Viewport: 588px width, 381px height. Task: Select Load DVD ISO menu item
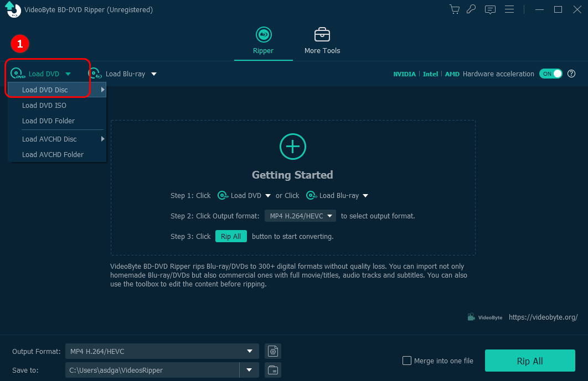[44, 105]
